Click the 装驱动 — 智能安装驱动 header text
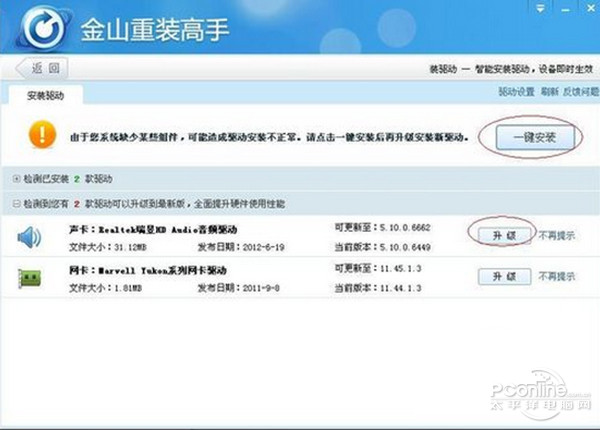 pyautogui.click(x=511, y=69)
